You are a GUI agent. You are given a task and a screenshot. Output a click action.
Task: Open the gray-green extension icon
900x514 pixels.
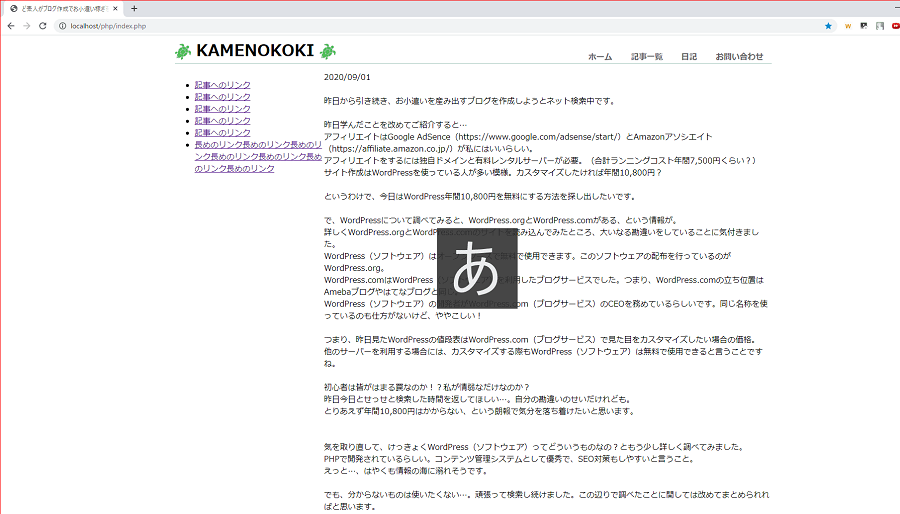(x=880, y=26)
